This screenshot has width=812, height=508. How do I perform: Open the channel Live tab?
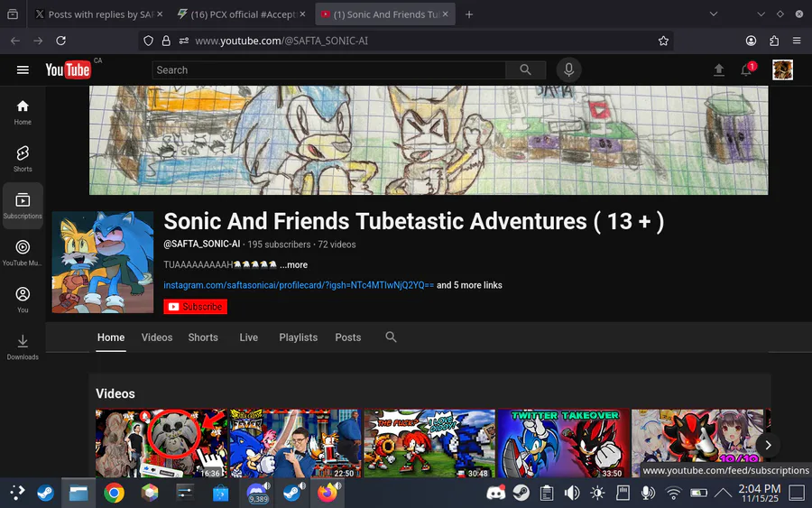tap(249, 337)
